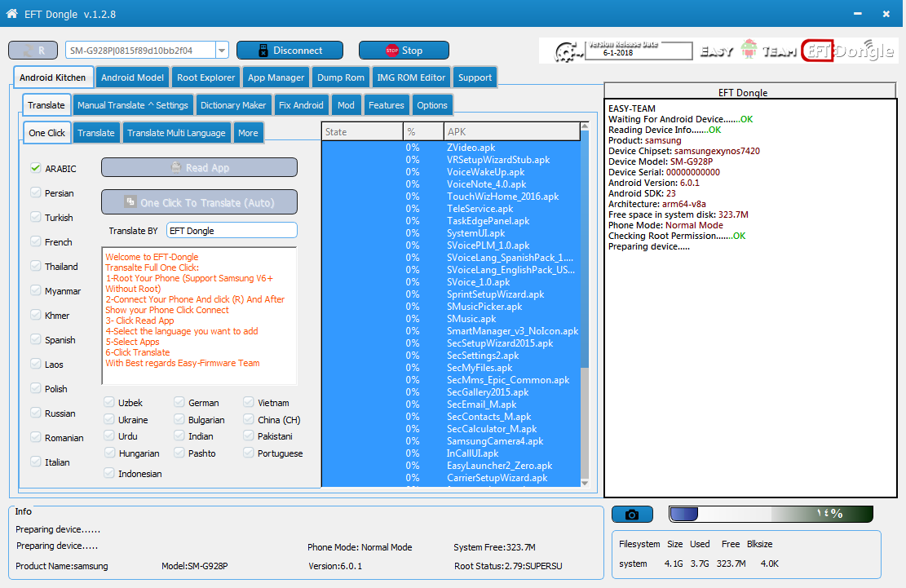Viewport: 906px width, 588px height.
Task: Click the device serial combo box field
Action: [141, 51]
